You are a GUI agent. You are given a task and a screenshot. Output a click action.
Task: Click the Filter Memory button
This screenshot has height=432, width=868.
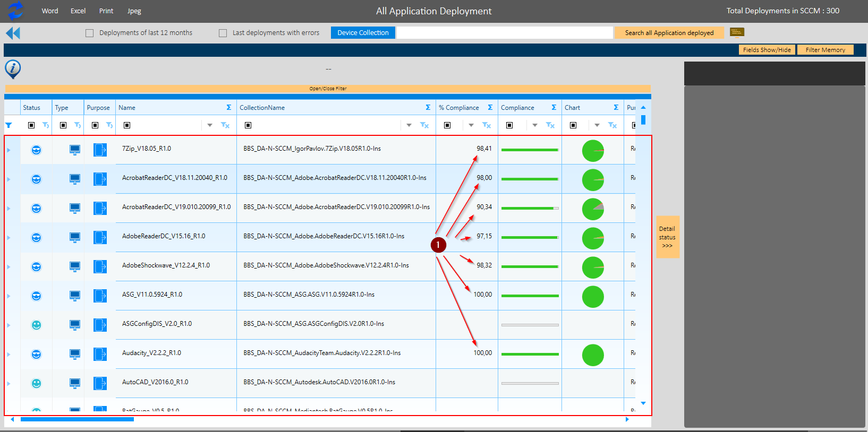pyautogui.click(x=825, y=49)
